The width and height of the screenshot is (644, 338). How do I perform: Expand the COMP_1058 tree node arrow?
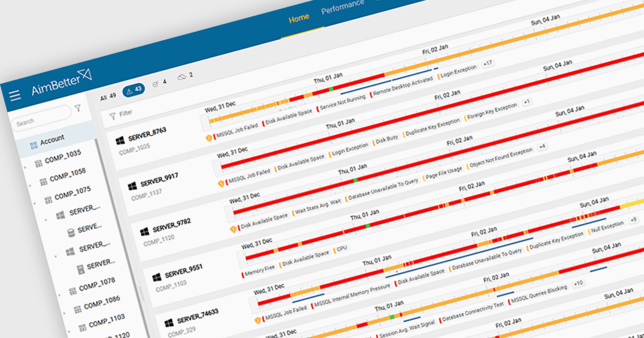30,186
